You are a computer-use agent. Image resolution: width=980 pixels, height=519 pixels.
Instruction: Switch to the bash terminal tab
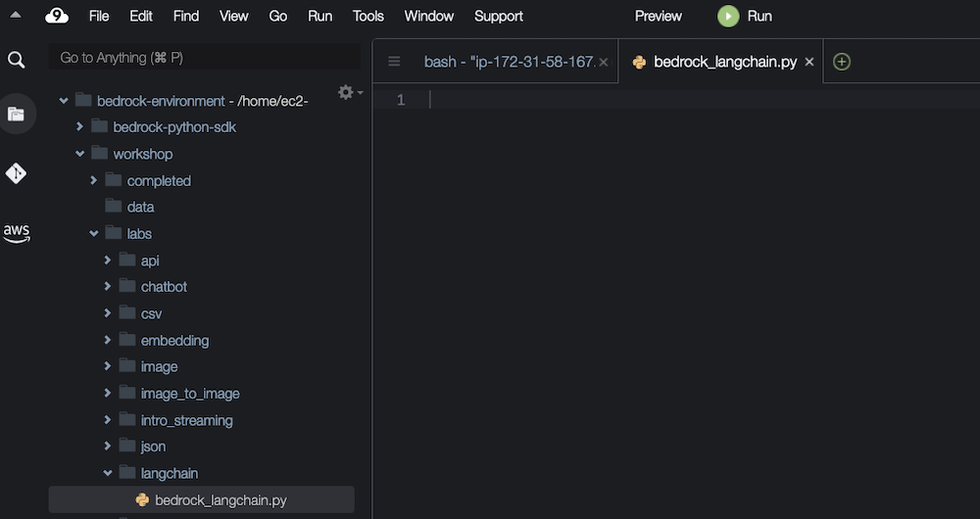pos(509,62)
